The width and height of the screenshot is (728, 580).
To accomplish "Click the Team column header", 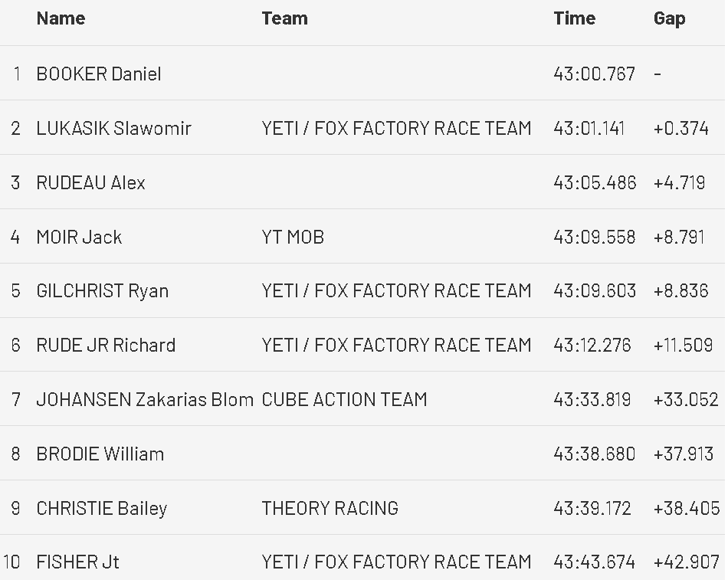I will (284, 18).
